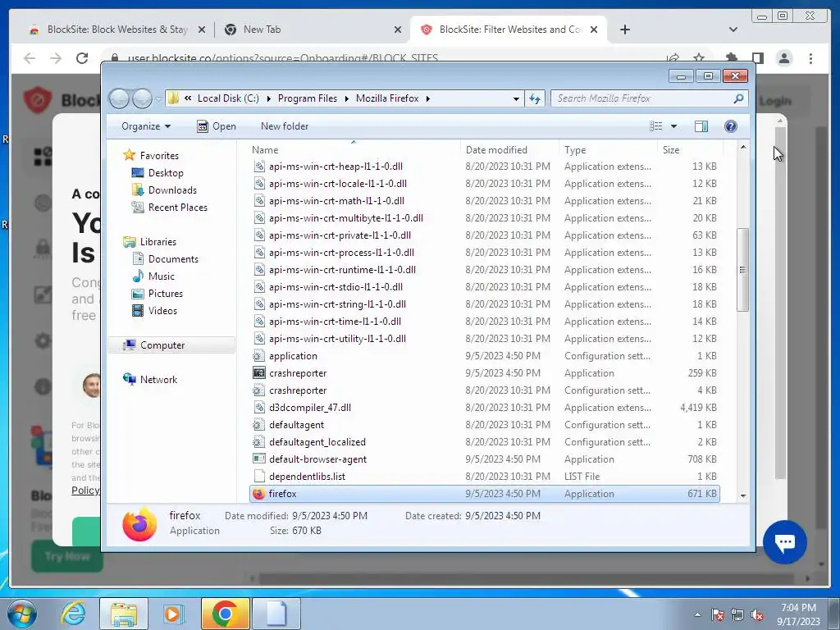Click Program Files in breadcrumb
Screen dimensions: 840x630
(x=308, y=98)
